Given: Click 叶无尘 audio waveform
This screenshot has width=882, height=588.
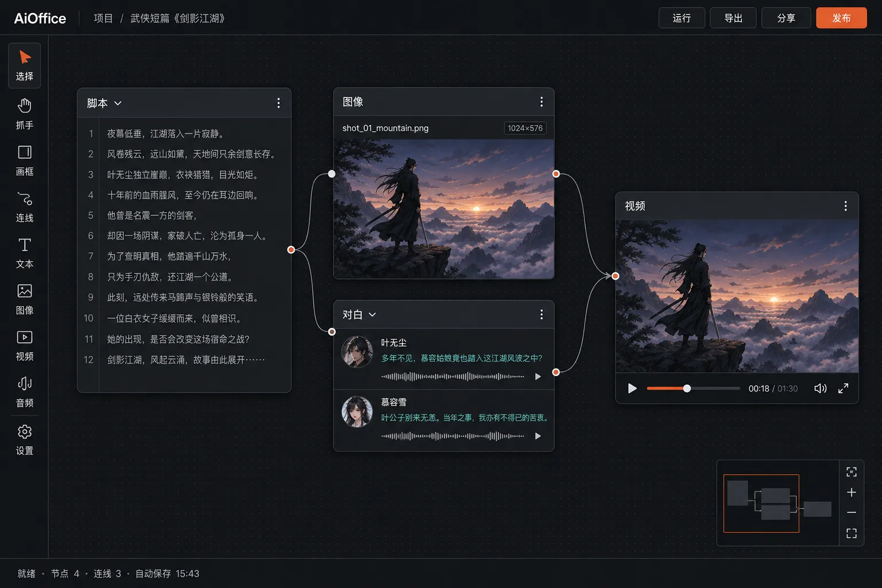Looking at the screenshot, I should pyautogui.click(x=452, y=377).
